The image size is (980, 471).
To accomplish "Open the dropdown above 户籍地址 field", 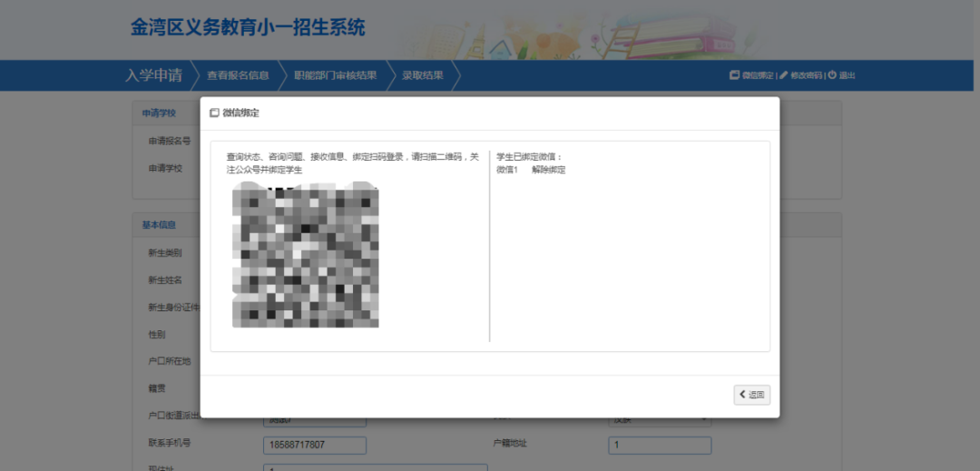I will 660,421.
